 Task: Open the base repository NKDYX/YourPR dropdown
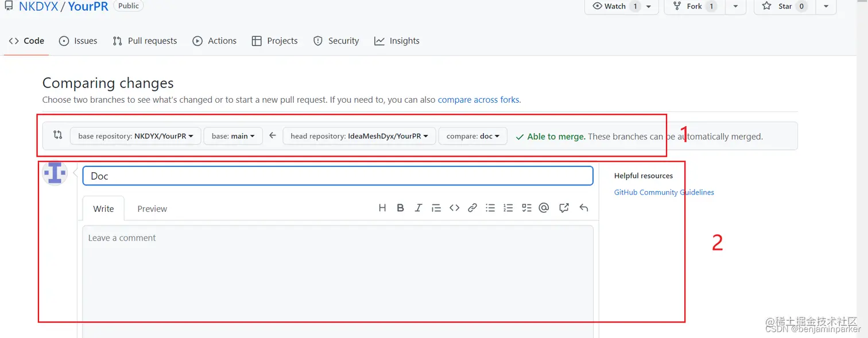[x=135, y=136]
